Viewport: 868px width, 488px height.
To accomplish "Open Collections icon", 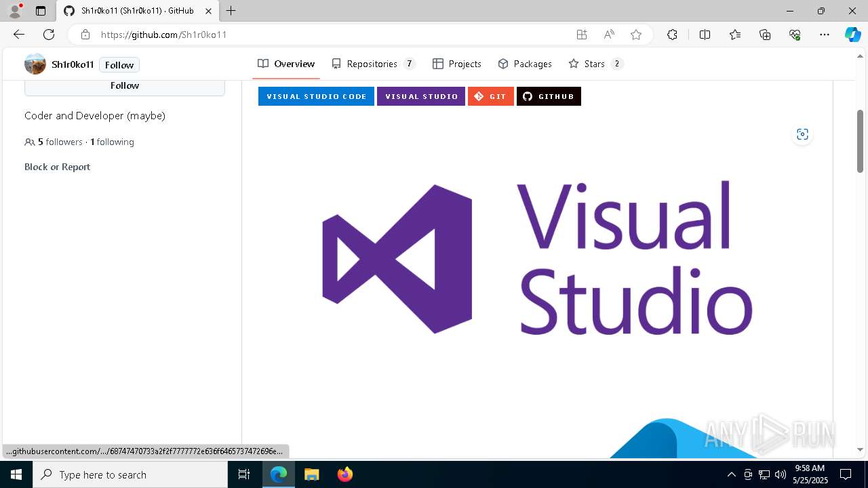I will [765, 35].
